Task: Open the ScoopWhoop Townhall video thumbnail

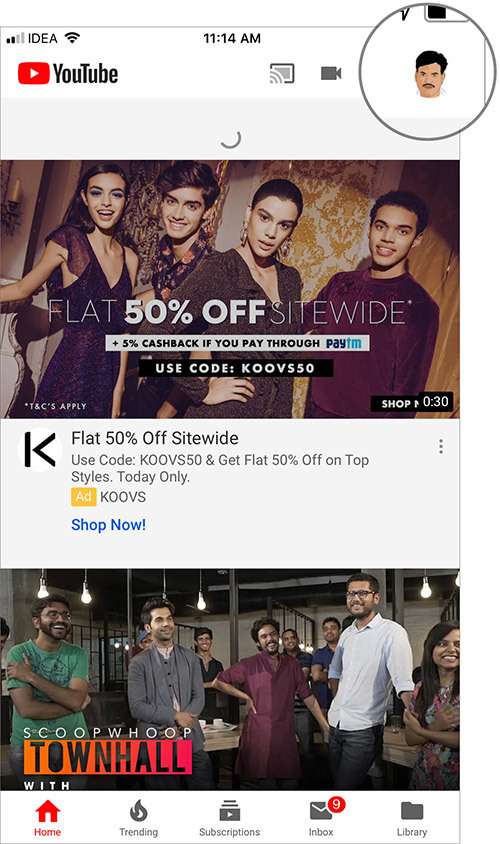Action: (x=230, y=680)
